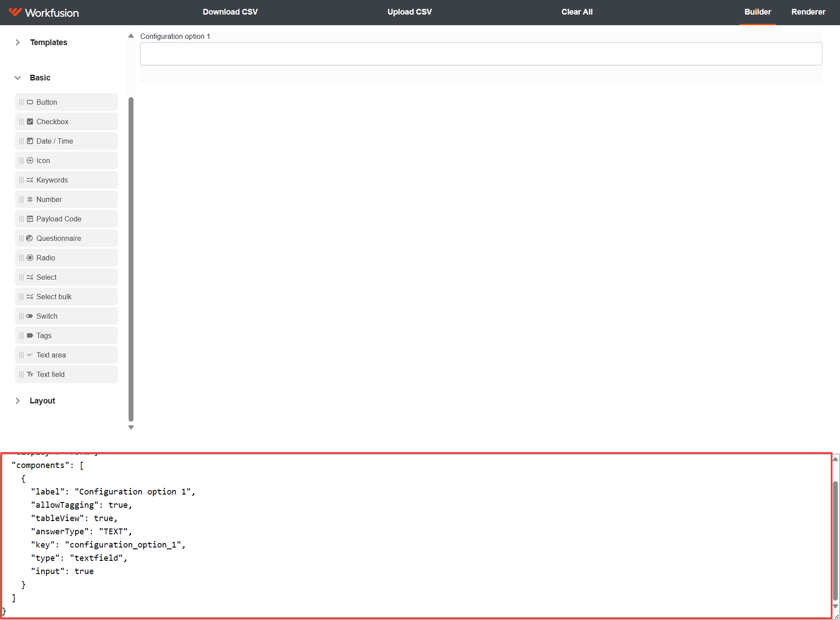Click the component sidebar scroll-down arrow
Viewport: 840px width, 620px height.
[131, 427]
